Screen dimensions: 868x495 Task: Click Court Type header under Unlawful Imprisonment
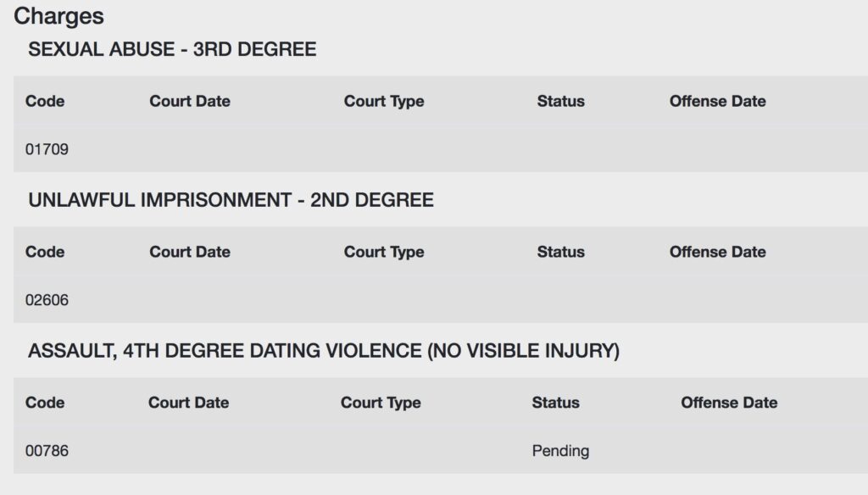click(x=384, y=253)
